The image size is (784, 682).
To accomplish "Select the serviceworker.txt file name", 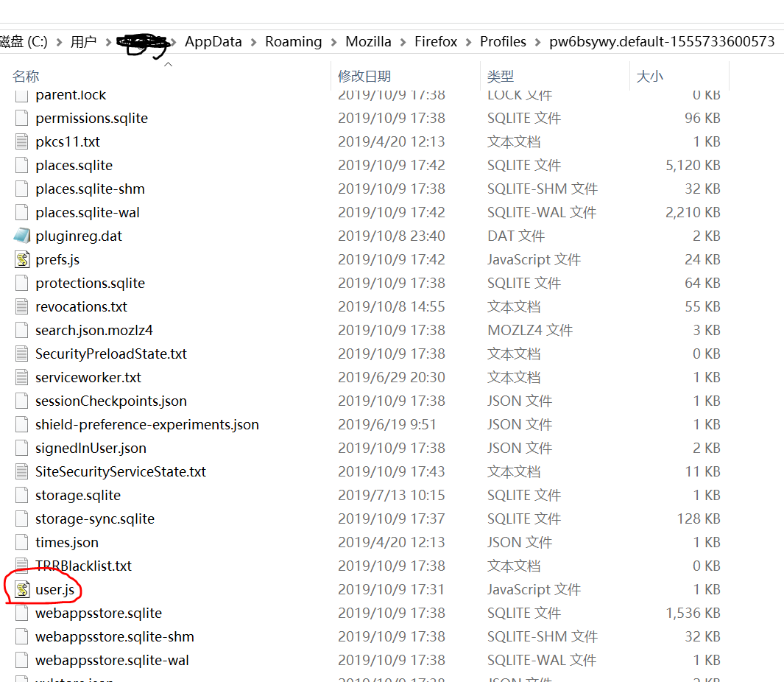I will tap(88, 377).
